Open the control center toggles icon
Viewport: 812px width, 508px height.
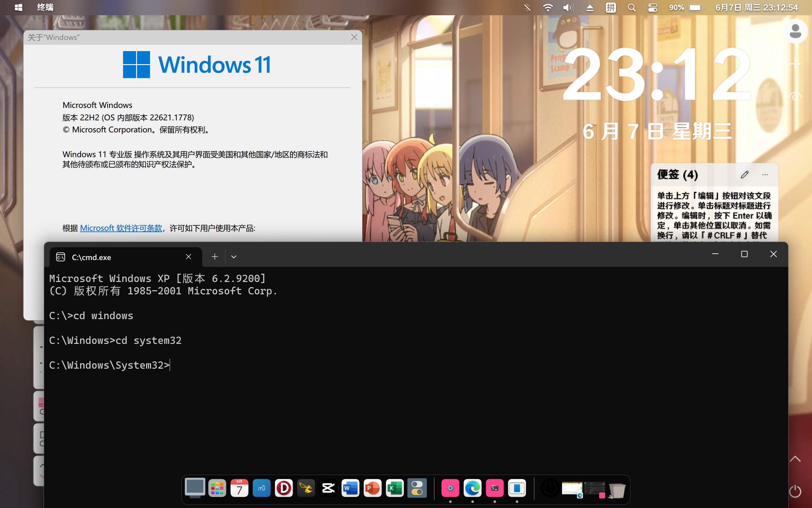click(653, 7)
